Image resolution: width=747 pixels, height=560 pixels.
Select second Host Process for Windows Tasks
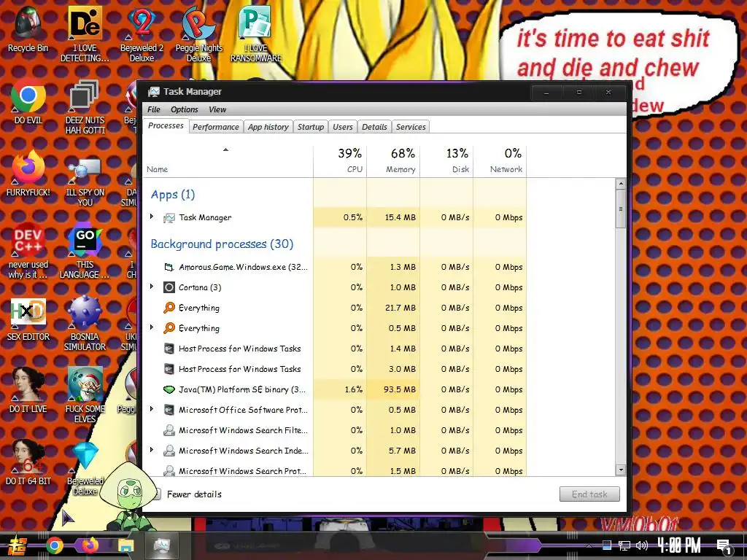(334, 369)
